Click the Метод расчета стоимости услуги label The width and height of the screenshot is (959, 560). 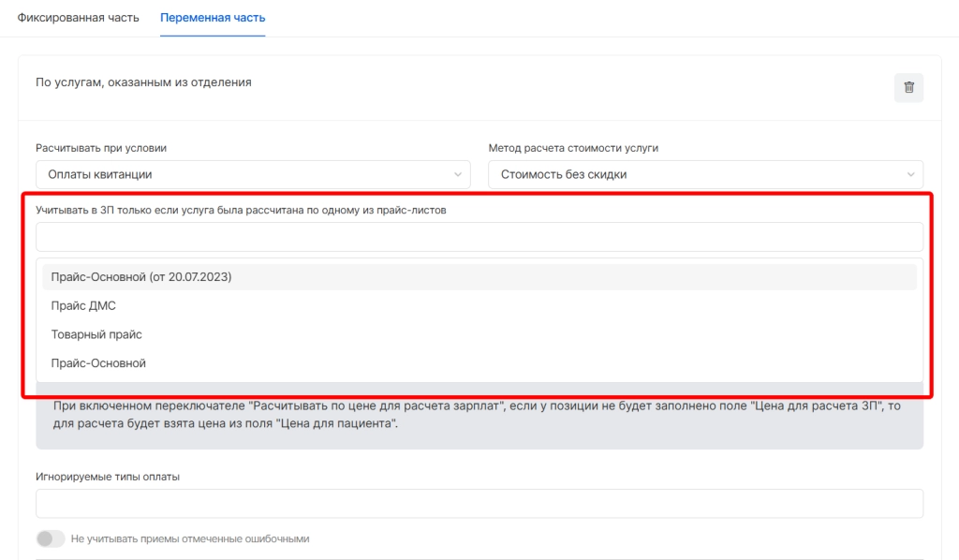coord(573,148)
